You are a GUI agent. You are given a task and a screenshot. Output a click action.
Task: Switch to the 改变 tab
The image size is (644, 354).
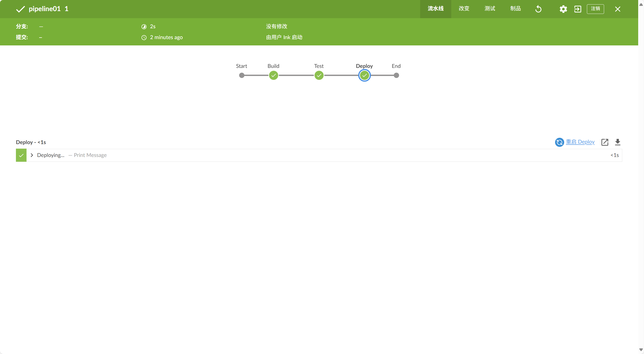point(464,9)
